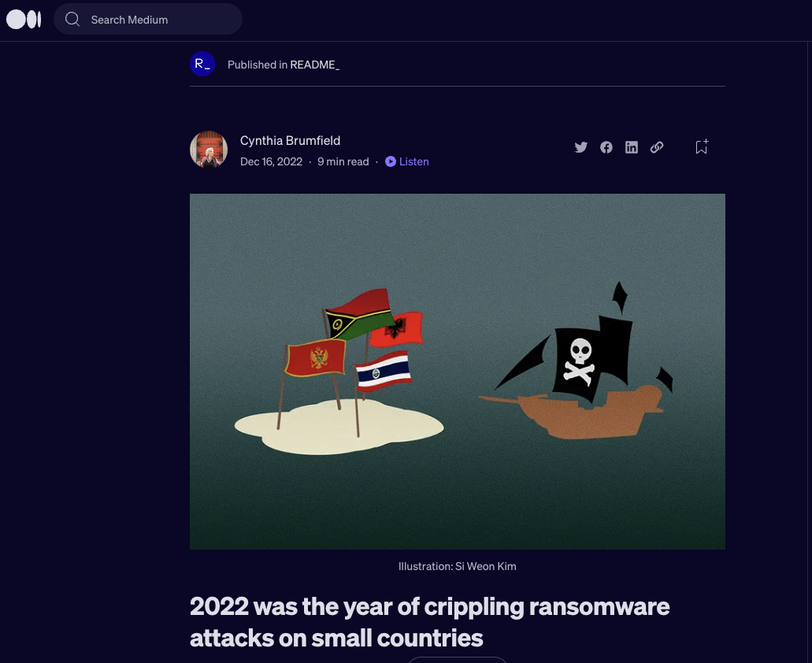This screenshot has height=663, width=812.
Task: Start audio playback via the Listen button
Action: 406,161
